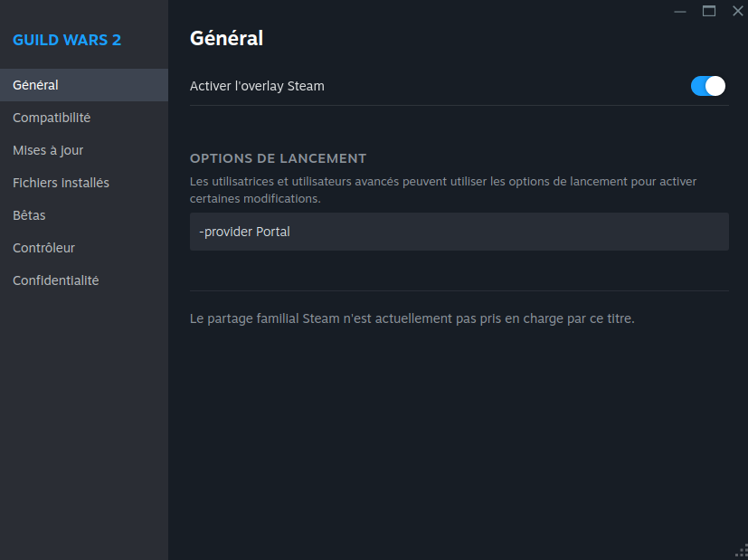748x560 pixels.
Task: Open the Contrôleur settings
Action: (84, 248)
